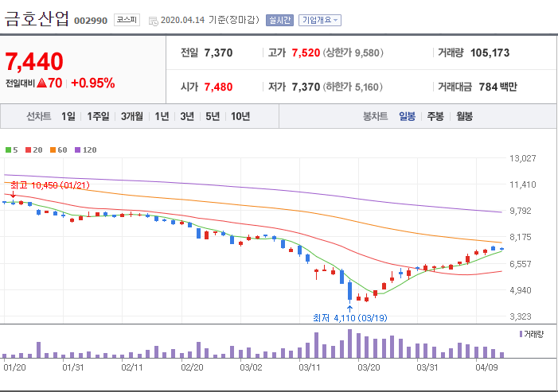Select the 3년 line chart tab
Viewport: 558px width, 392px height.
(187, 116)
